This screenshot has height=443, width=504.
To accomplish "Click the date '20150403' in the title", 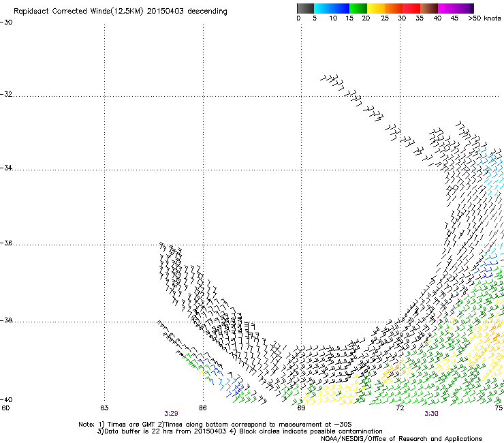I will tap(166, 11).
